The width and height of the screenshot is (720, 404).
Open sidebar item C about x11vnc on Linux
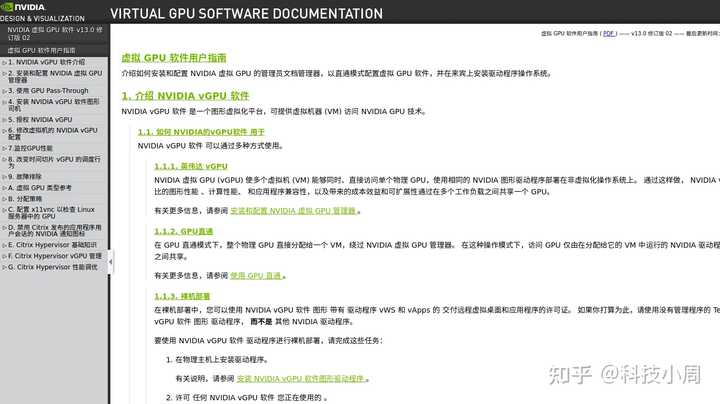[51, 213]
